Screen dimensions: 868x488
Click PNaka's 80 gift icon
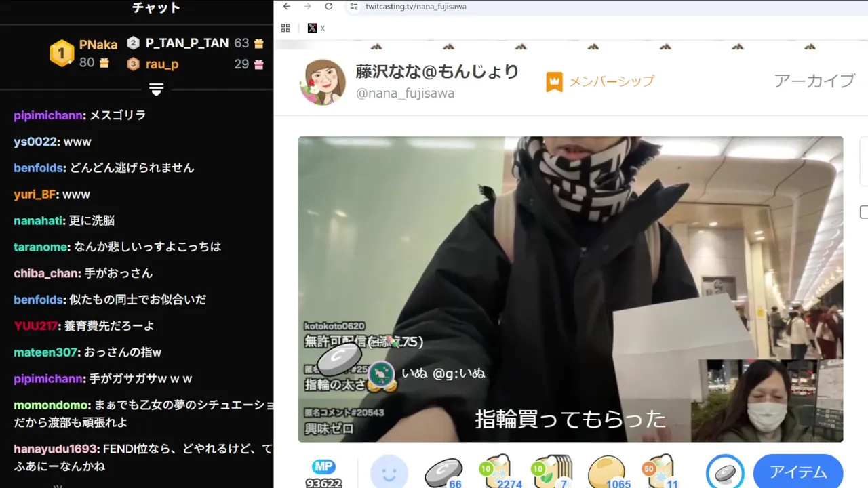click(x=104, y=63)
